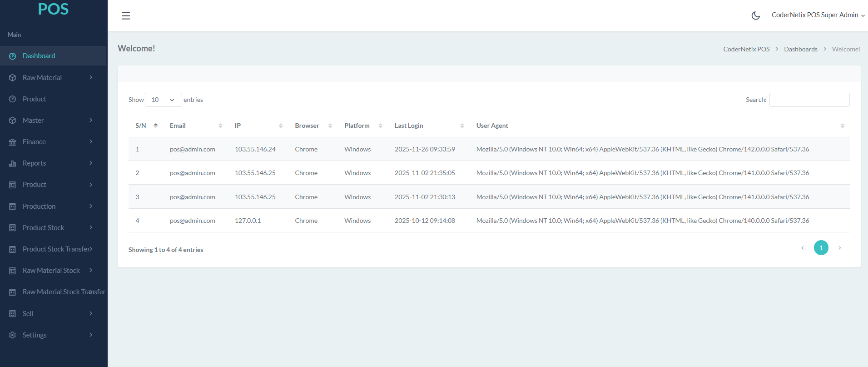
Task: Open the show entries count dropdown
Action: pos(163,100)
